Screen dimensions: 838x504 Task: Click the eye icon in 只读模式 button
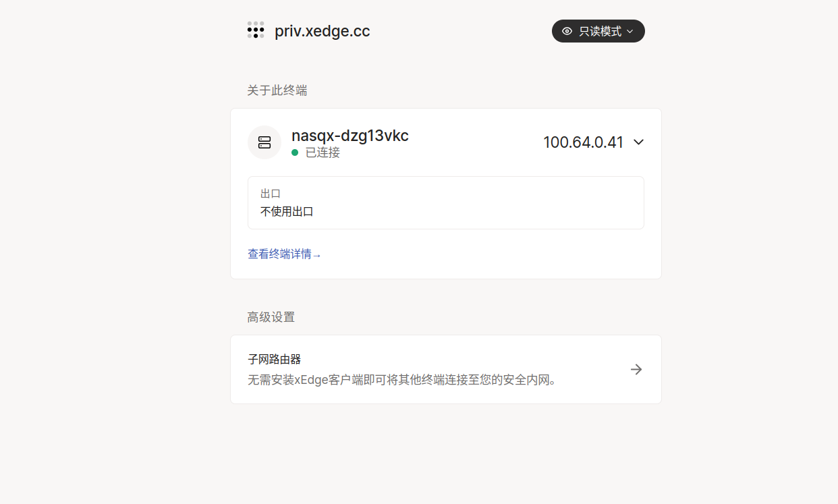[566, 31]
